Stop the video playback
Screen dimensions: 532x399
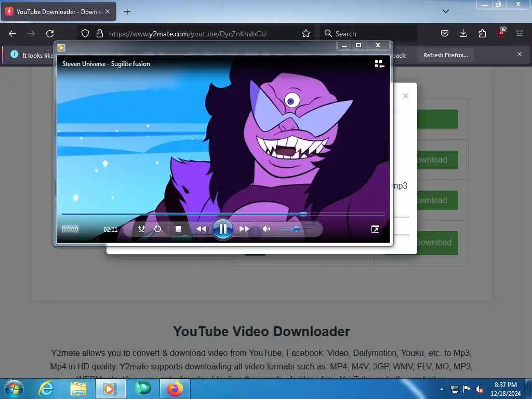pyautogui.click(x=179, y=229)
